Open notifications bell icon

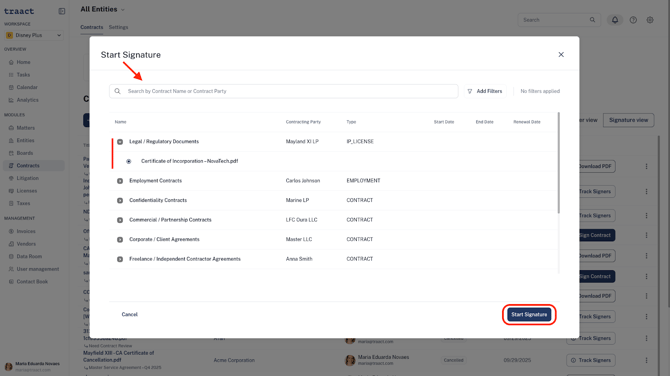pyautogui.click(x=615, y=20)
